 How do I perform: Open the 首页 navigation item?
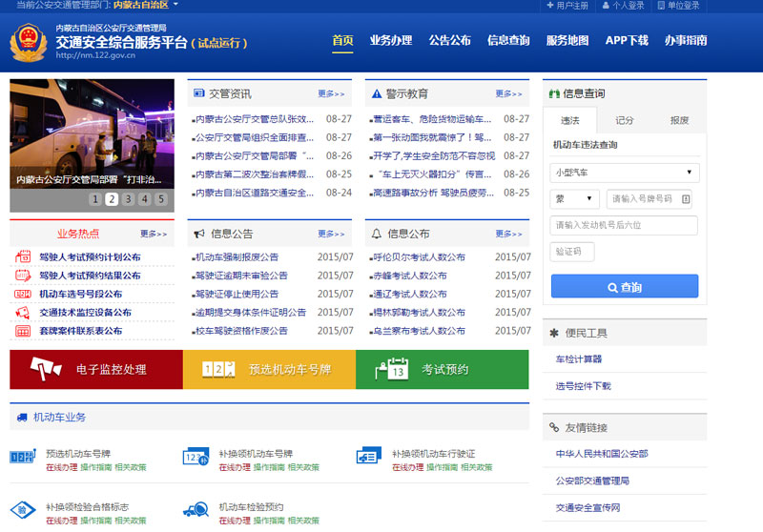342,40
